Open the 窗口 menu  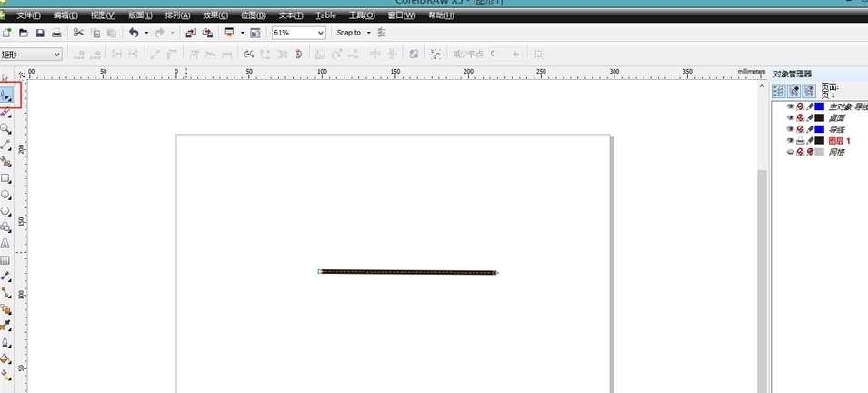[x=402, y=15]
